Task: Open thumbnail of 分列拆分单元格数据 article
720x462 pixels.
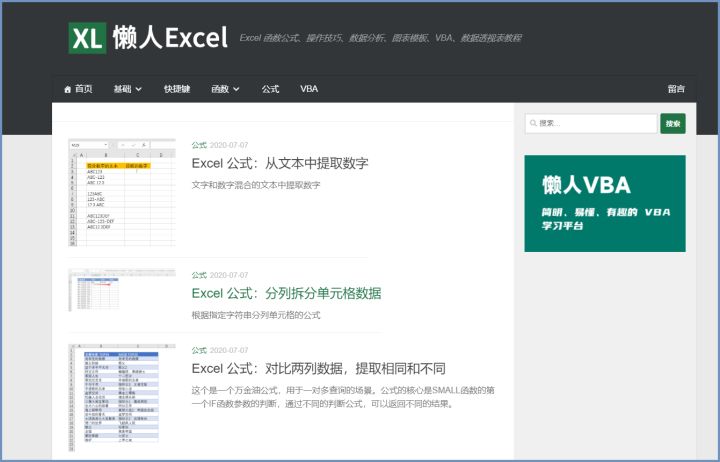Action: coord(122,290)
